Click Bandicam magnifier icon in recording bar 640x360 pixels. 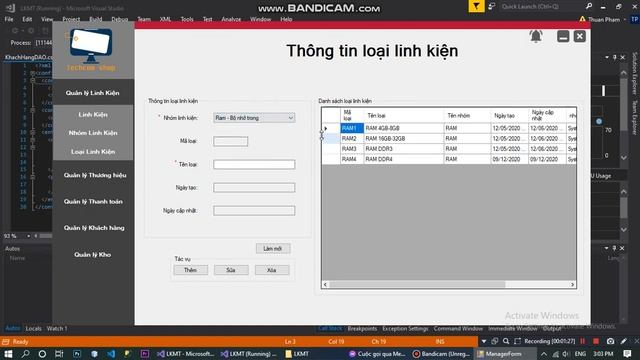(x=506, y=341)
